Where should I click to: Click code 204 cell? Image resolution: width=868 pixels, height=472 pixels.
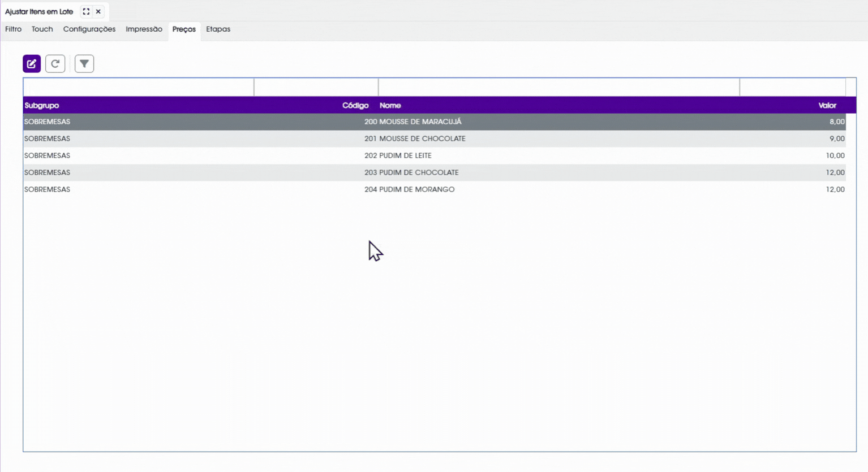coord(371,189)
